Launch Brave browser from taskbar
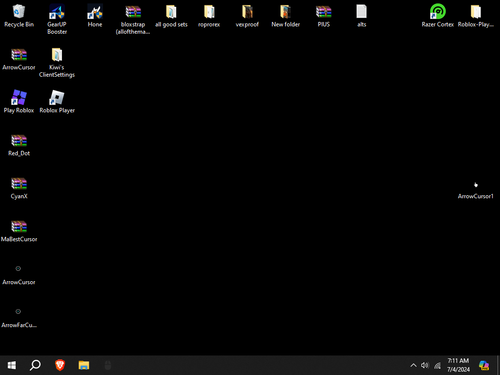Screen dimensions: 500x375 [x=60, y=365]
